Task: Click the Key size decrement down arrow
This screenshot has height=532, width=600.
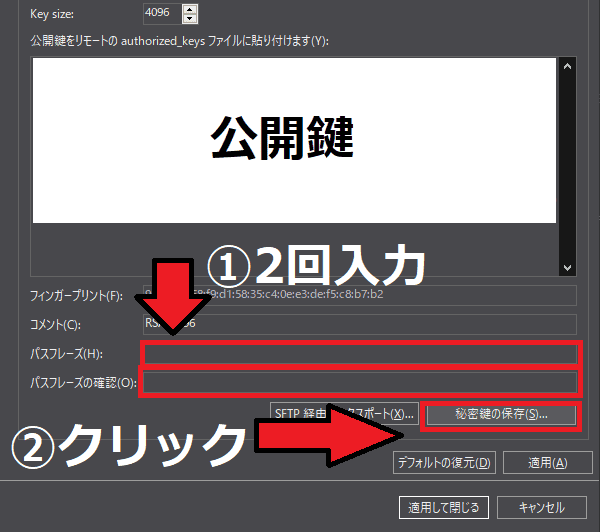Action: coord(190,19)
